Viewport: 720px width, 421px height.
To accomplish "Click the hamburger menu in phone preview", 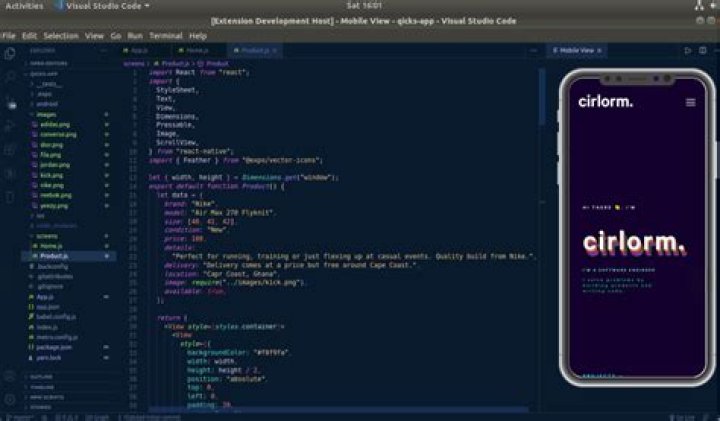I will [690, 102].
